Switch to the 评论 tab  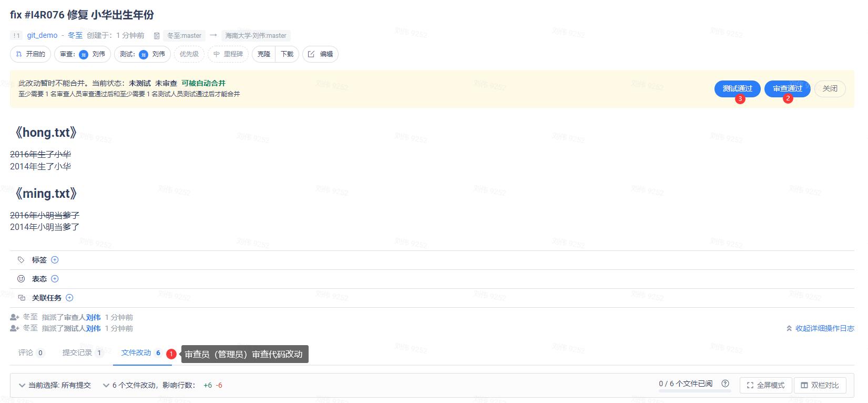(x=26, y=352)
